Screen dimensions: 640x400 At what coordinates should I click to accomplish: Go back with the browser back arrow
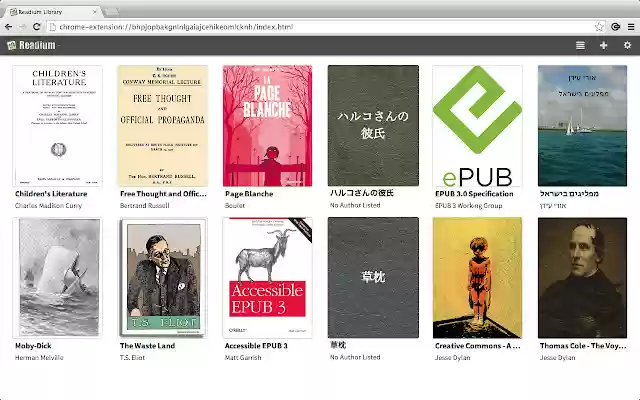pyautogui.click(x=9, y=27)
